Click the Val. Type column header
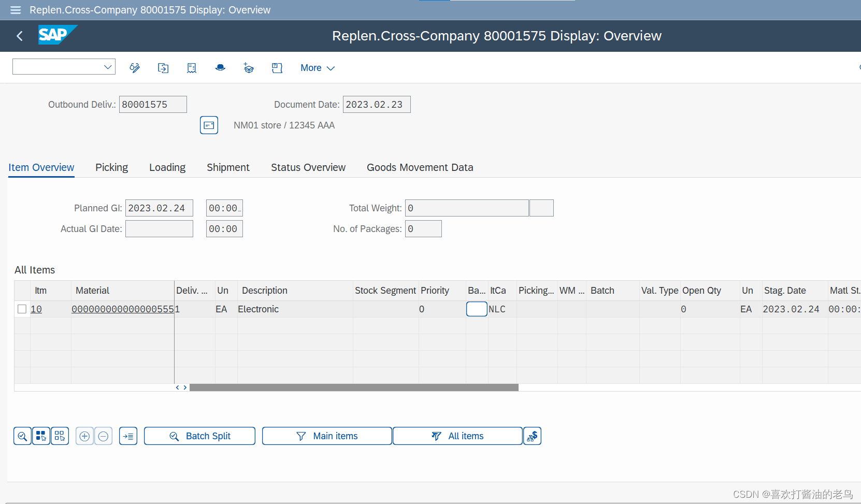 pyautogui.click(x=659, y=291)
